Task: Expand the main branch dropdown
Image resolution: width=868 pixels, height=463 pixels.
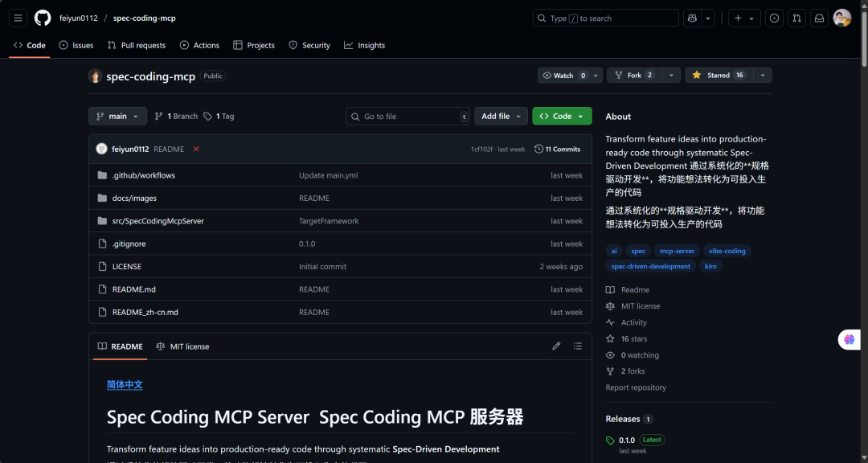Action: point(117,116)
